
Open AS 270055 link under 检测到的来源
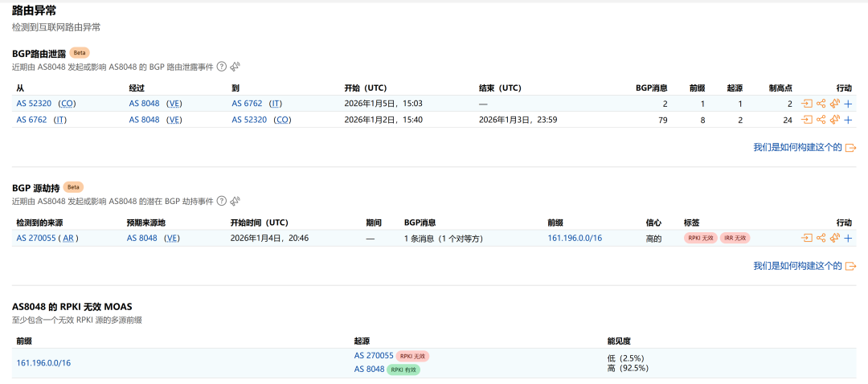pos(36,238)
